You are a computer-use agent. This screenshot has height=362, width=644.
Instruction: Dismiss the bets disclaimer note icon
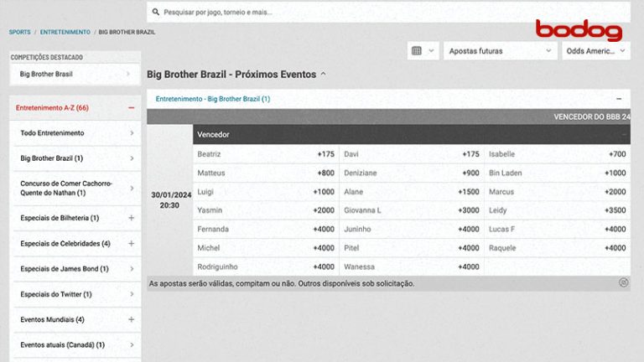tap(623, 282)
